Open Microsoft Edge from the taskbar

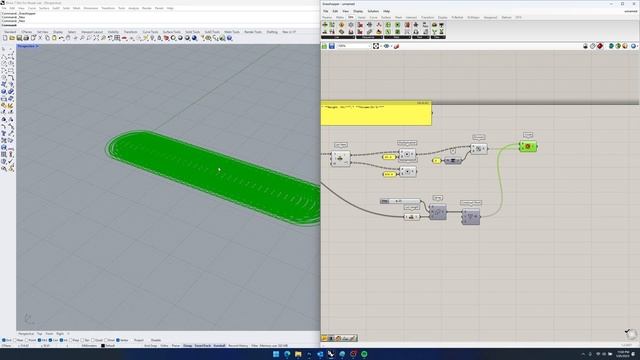[x=287, y=354]
